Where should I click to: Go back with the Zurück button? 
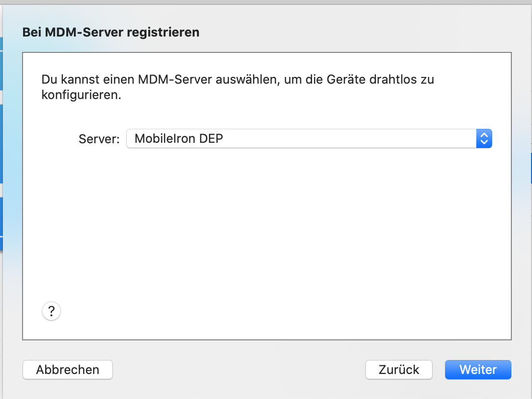click(399, 370)
